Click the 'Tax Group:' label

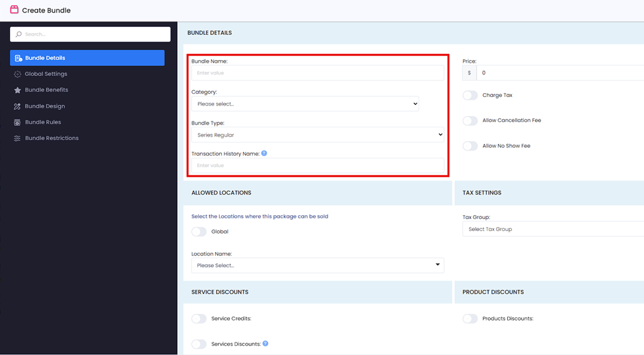click(x=476, y=217)
